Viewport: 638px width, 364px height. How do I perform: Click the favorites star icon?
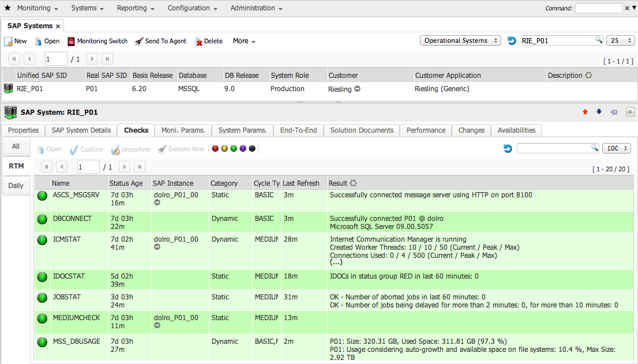click(7, 7)
